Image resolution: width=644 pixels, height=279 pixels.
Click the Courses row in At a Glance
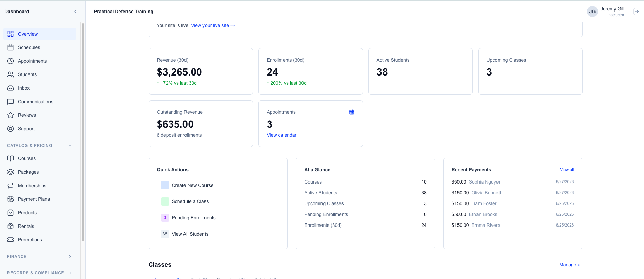point(365,182)
